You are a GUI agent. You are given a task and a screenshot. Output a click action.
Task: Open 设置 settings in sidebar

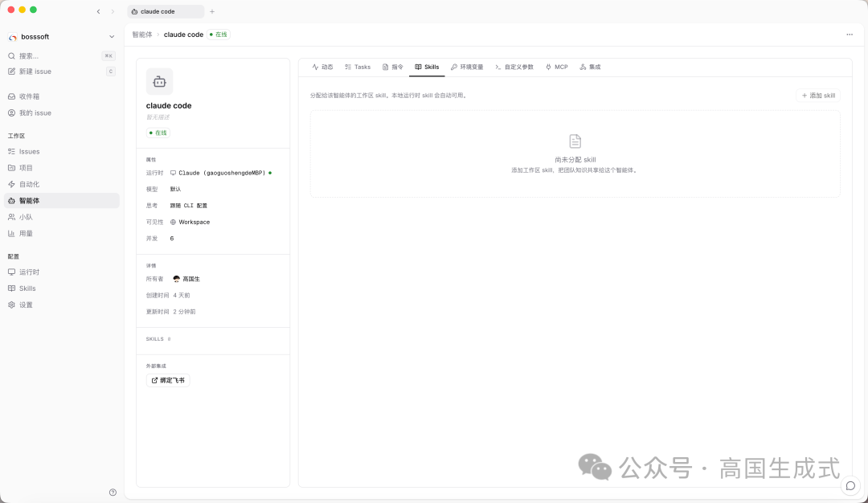61,305
